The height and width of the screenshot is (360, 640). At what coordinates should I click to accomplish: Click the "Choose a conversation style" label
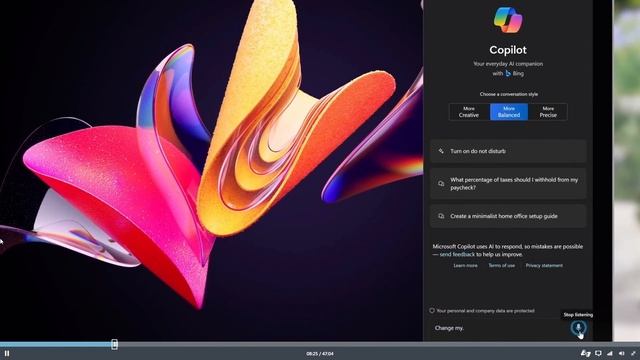[509, 94]
